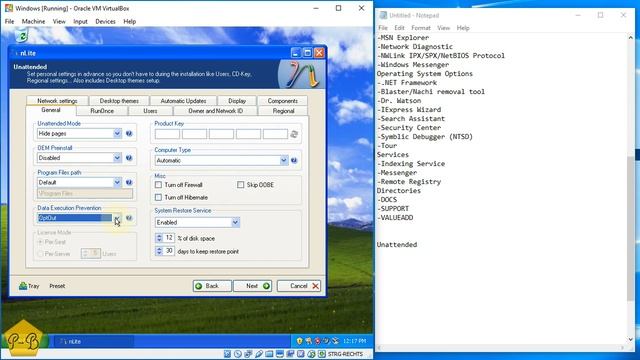Expand the Program Files path dropdown

point(117,182)
